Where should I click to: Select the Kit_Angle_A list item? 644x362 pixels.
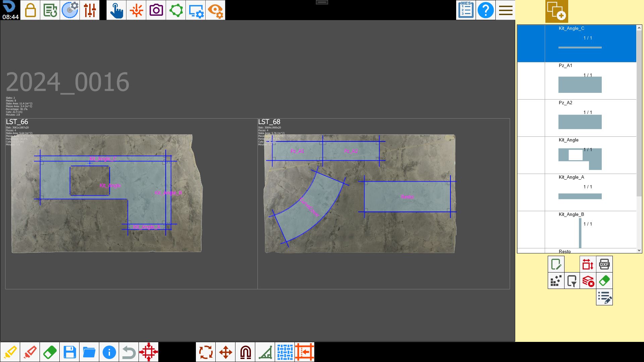click(577, 192)
